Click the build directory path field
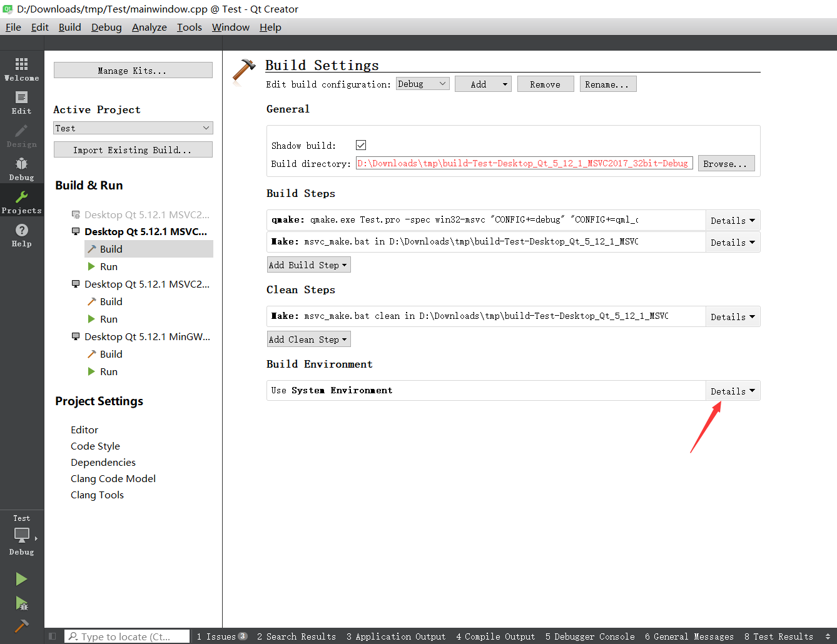The image size is (837, 644). pos(524,163)
